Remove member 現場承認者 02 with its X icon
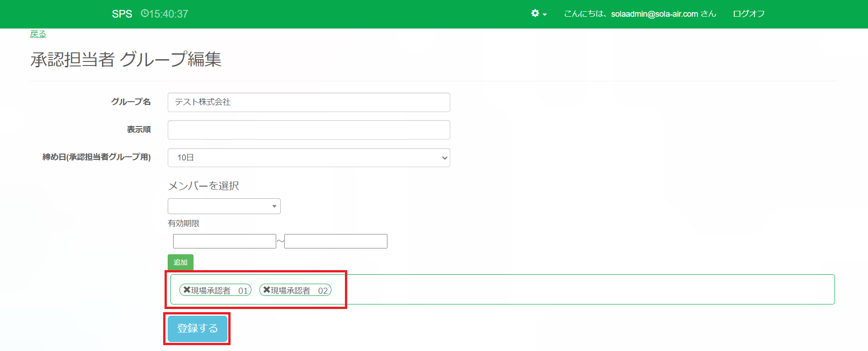 [267, 290]
